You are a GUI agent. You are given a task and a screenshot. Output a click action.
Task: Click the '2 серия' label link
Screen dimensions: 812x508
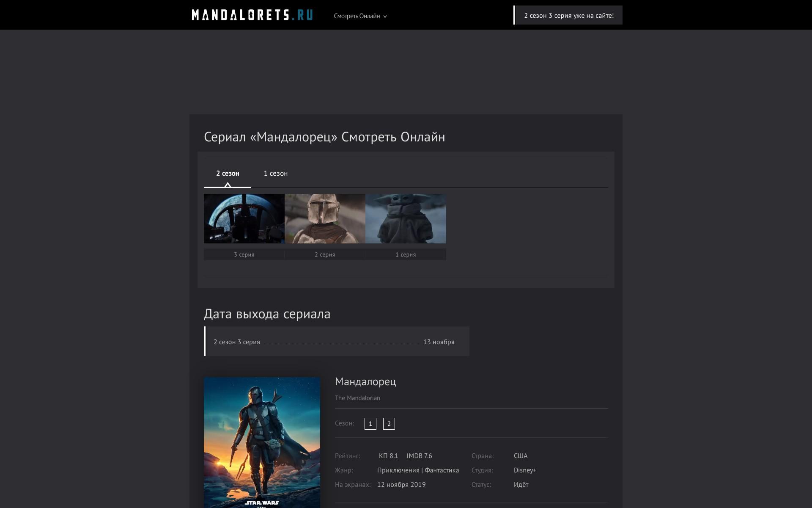tap(325, 254)
